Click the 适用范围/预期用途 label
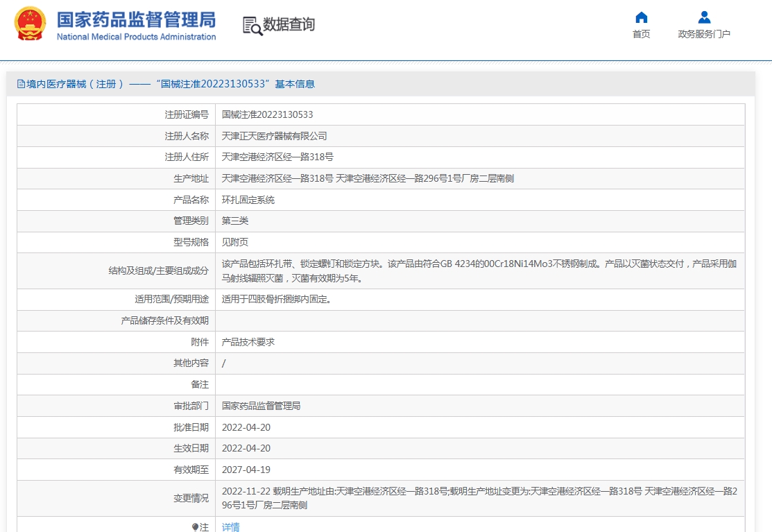Image resolution: width=772 pixels, height=532 pixels. click(x=172, y=299)
